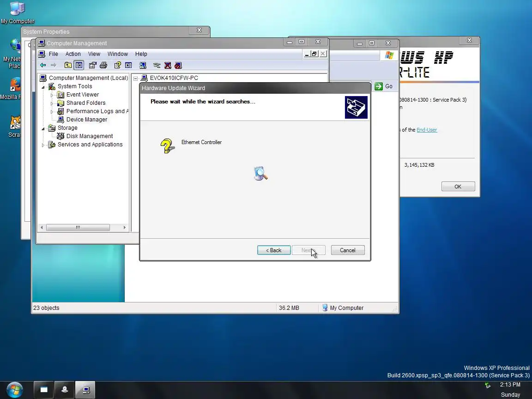Click the My Computer status bar entry
Image resolution: width=532 pixels, height=399 pixels.
click(x=342, y=308)
